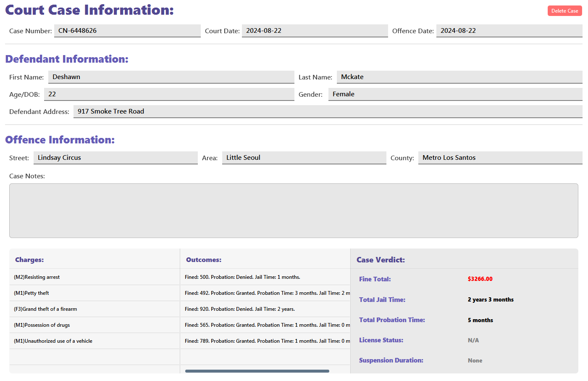Screen dimensions: 588x381
Task: Click the Unauthorized use of a vehicle charge
Action: (x=53, y=341)
